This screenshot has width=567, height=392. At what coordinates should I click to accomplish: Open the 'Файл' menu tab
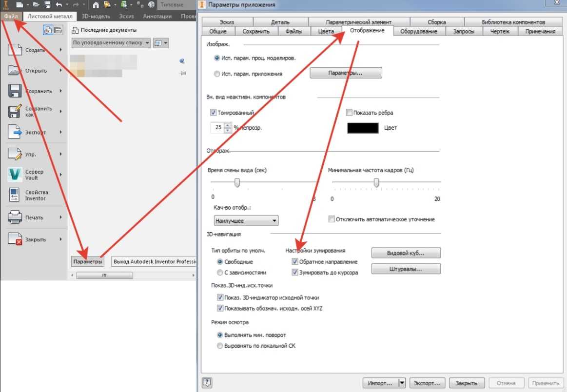(11, 16)
